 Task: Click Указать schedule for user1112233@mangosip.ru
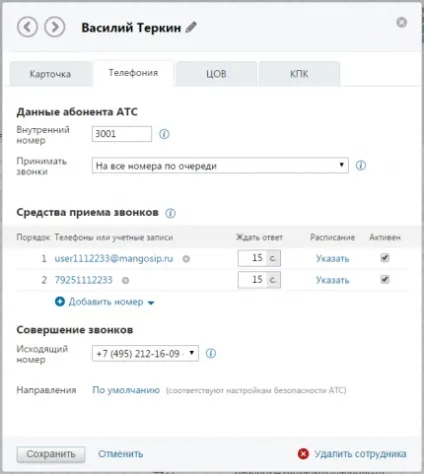(332, 259)
